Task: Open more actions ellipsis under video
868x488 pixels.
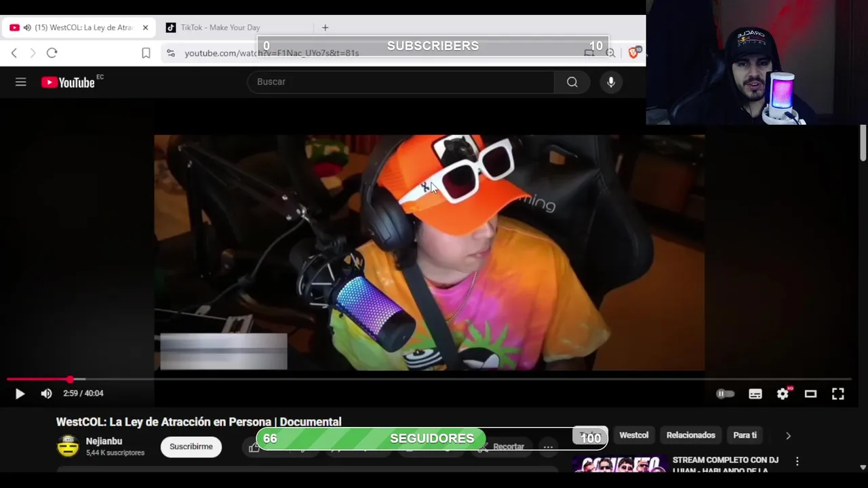Action: click(548, 447)
